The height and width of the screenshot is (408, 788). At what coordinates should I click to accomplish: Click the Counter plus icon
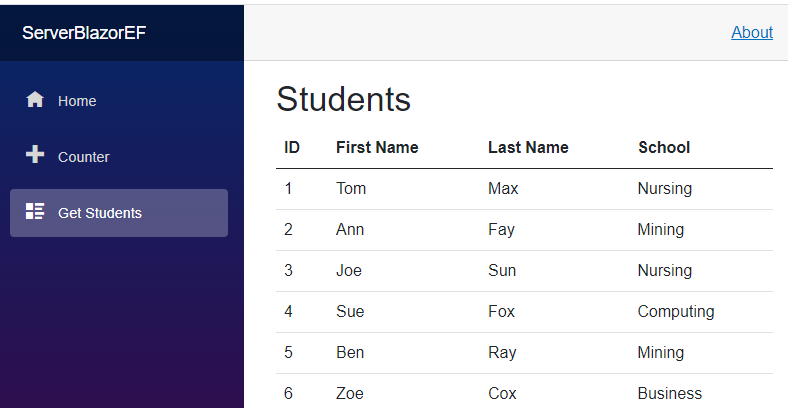(x=35, y=154)
